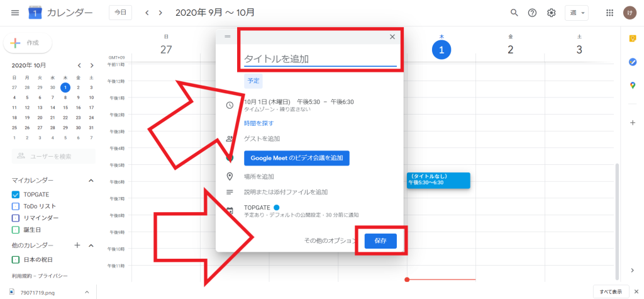Image resolution: width=644 pixels, height=299 pixels.
Task: Open the 週 view dropdown
Action: click(575, 13)
